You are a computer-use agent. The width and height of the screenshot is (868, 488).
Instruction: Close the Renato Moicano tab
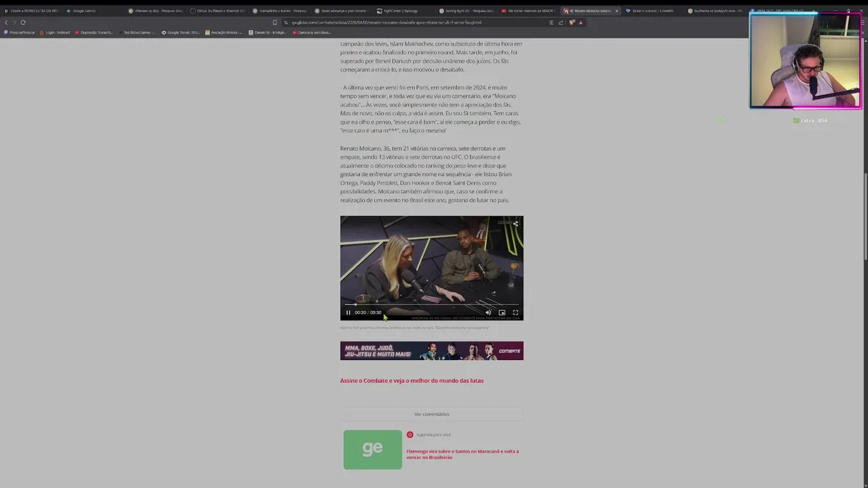point(616,11)
